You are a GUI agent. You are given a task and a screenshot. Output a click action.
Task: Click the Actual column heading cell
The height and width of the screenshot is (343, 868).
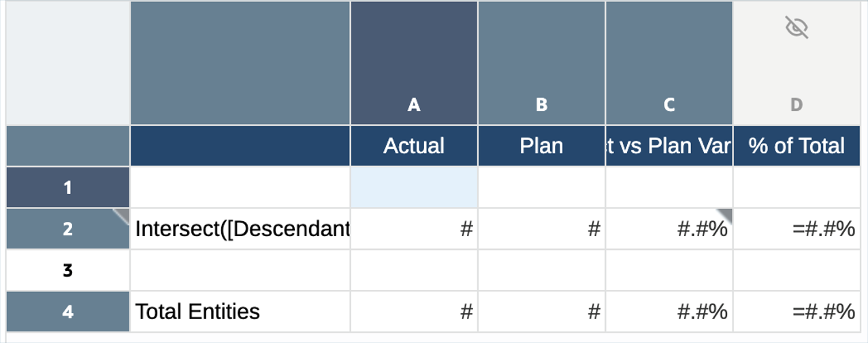point(413,146)
